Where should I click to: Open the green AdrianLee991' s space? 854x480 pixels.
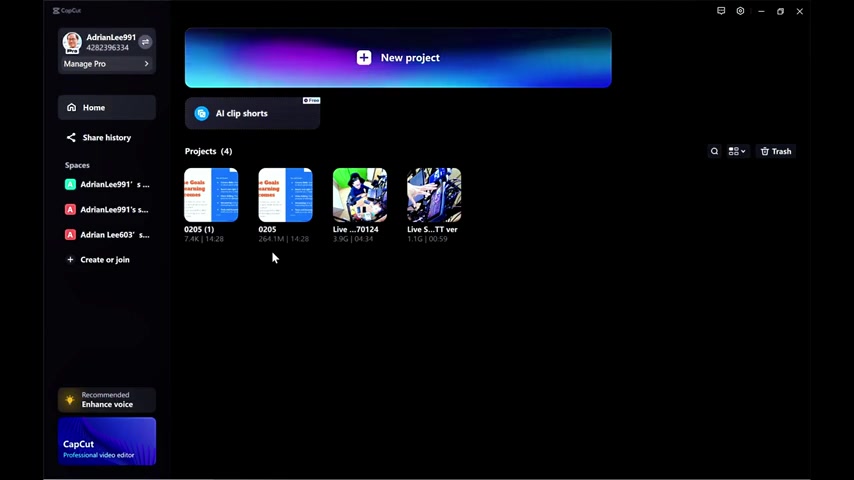[107, 185]
